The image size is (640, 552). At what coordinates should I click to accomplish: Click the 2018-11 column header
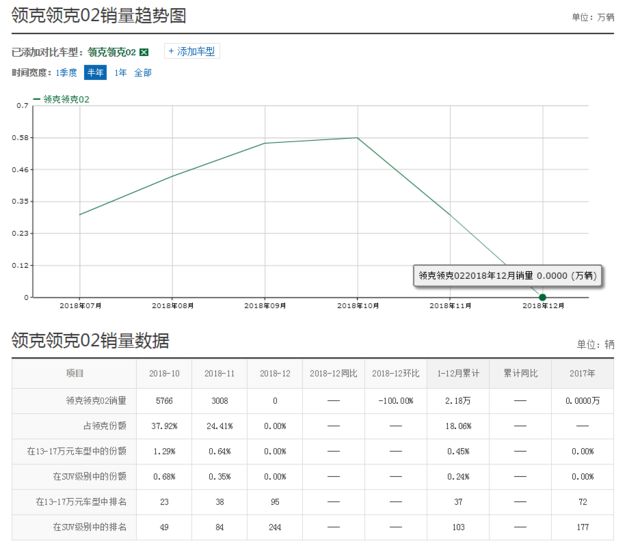pyautogui.click(x=220, y=373)
